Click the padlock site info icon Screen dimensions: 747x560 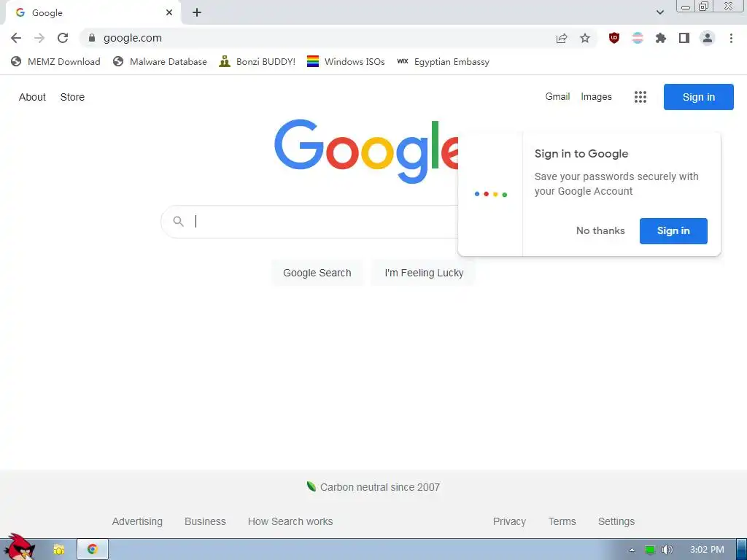coord(92,38)
